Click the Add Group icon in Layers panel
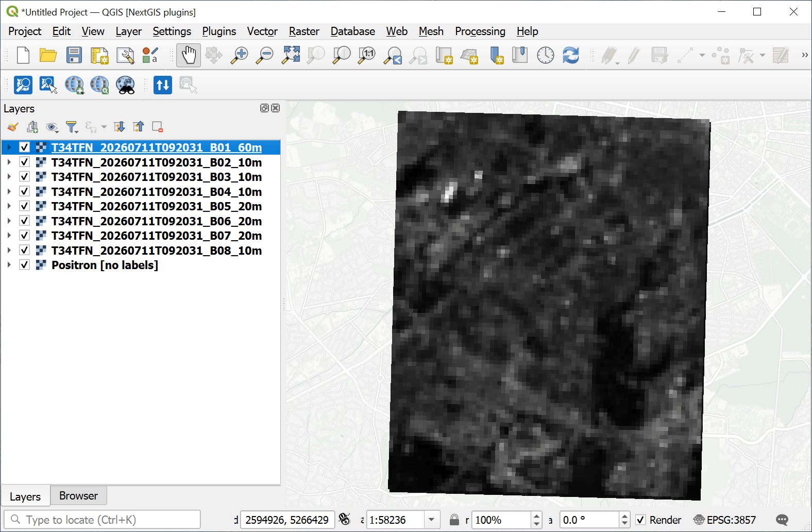The height and width of the screenshot is (532, 812). pyautogui.click(x=32, y=127)
